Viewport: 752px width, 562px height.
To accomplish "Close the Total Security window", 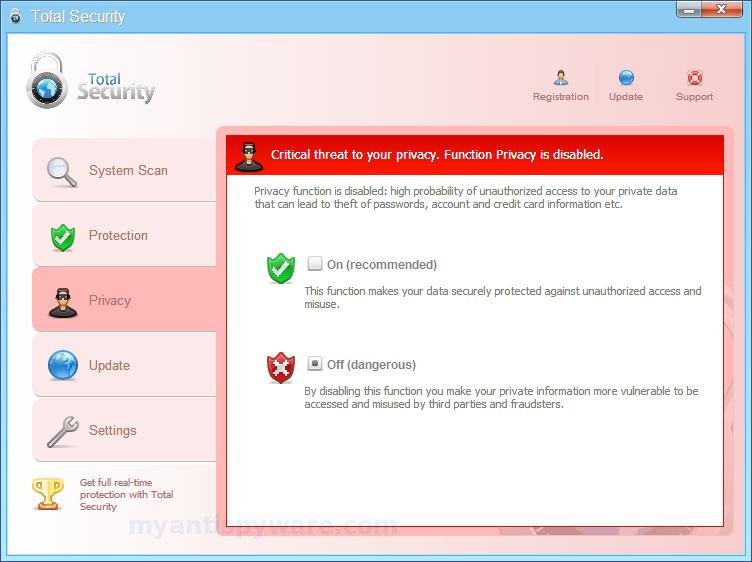I will 722,10.
